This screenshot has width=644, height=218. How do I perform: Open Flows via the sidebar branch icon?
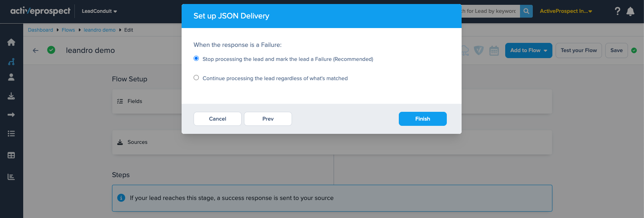tap(11, 62)
